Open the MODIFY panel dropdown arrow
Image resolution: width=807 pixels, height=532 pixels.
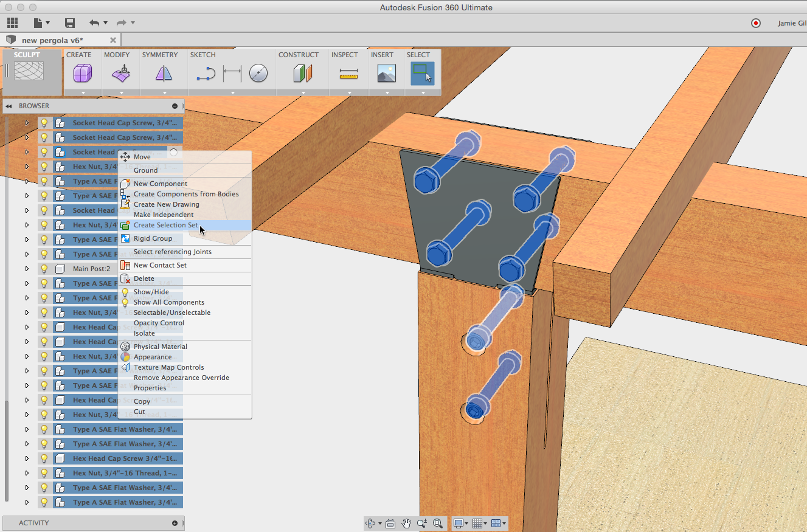(121, 93)
